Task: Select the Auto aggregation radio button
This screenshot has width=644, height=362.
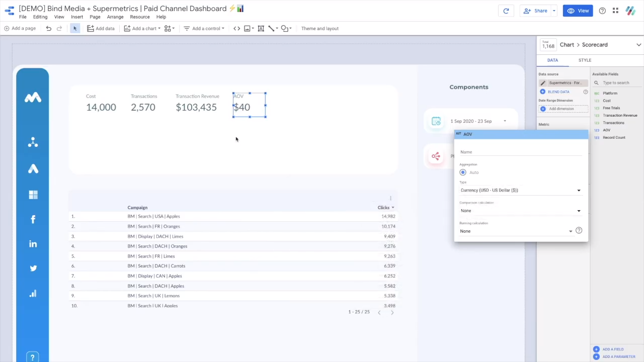Action: 463,172
